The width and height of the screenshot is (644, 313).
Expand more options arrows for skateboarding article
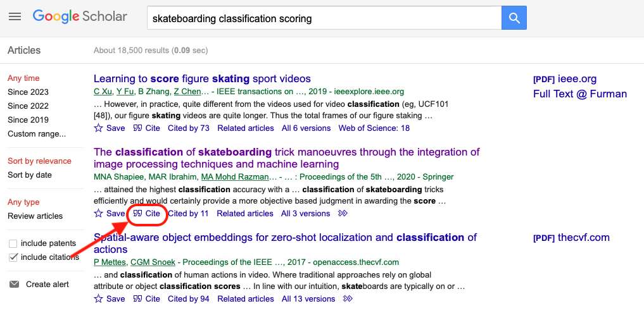343,214
